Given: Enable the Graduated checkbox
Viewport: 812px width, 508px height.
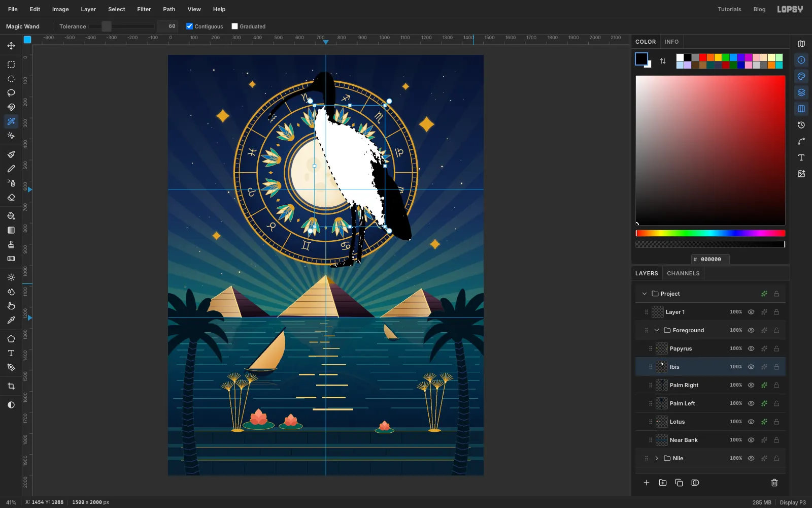Looking at the screenshot, I should click(235, 26).
